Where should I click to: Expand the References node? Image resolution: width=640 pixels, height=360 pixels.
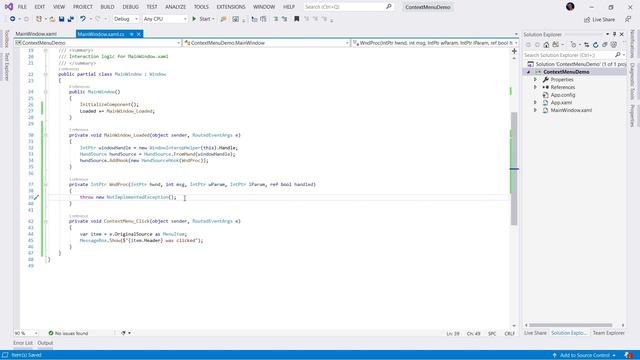[536, 87]
